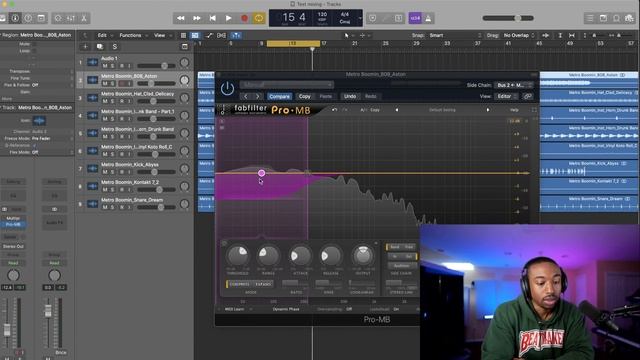Viewport: 640px width, 360px height.
Task: Record-enable the Metro Boomin_808_Aston track
Action: coord(121,83)
